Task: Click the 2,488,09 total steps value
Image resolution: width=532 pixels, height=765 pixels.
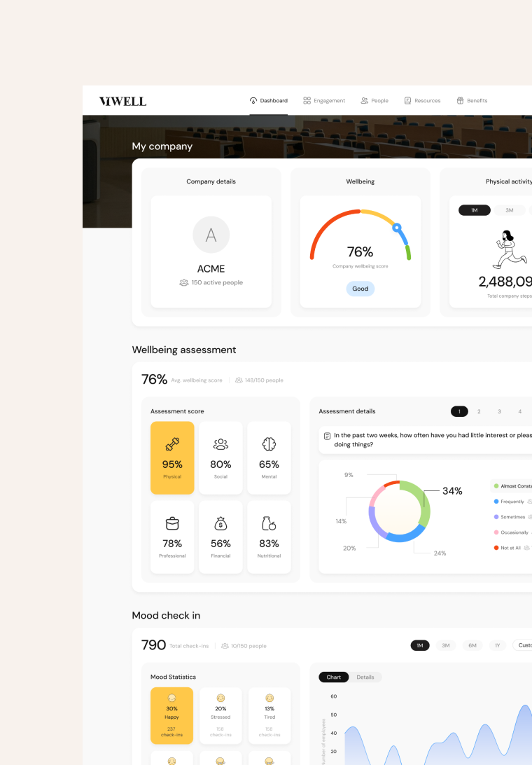Action: 505,282
